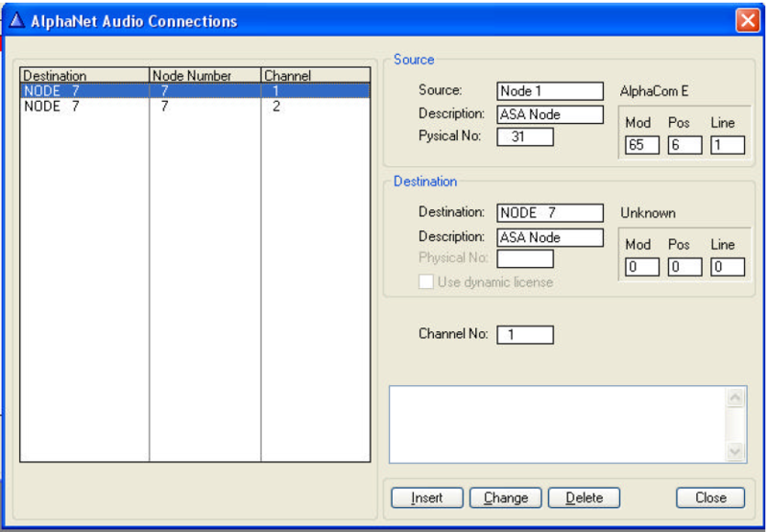Click the Node Number column header

coord(204,76)
